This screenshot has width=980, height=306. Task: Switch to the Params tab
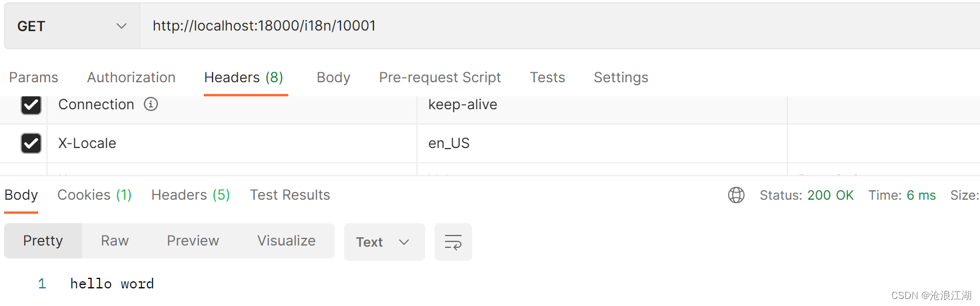33,78
